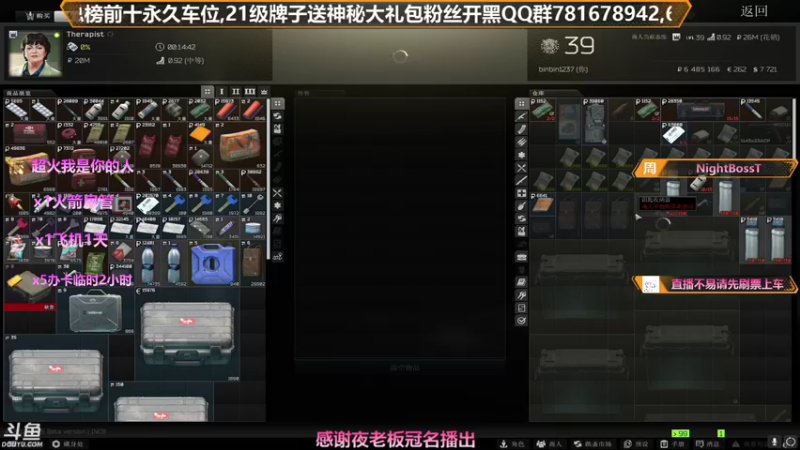Open Therapist trader portrait
800x450 pixels.
(x=35, y=54)
